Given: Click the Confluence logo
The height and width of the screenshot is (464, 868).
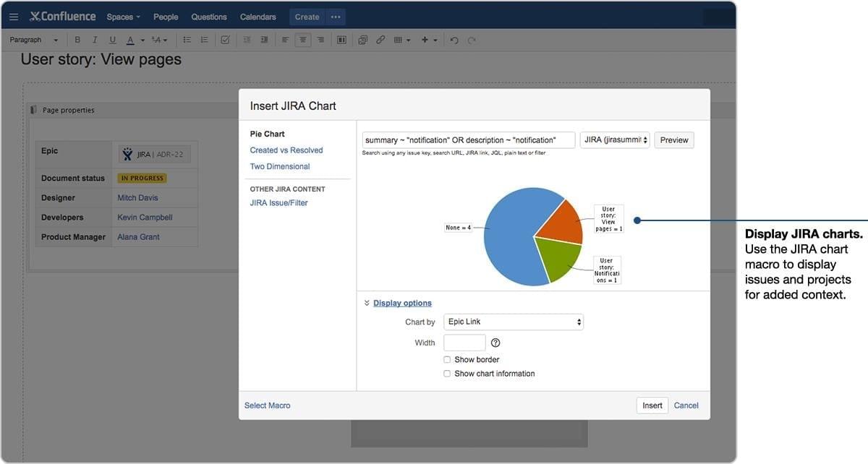Looking at the screenshot, I should pos(62,17).
